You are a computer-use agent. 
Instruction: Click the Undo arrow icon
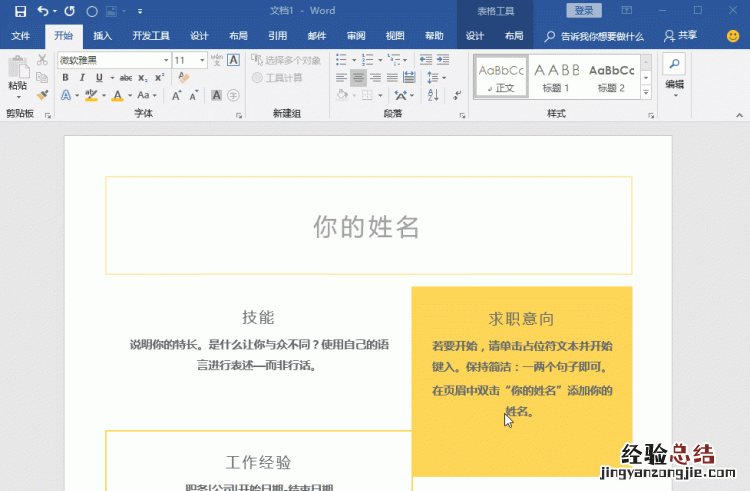tap(43, 11)
